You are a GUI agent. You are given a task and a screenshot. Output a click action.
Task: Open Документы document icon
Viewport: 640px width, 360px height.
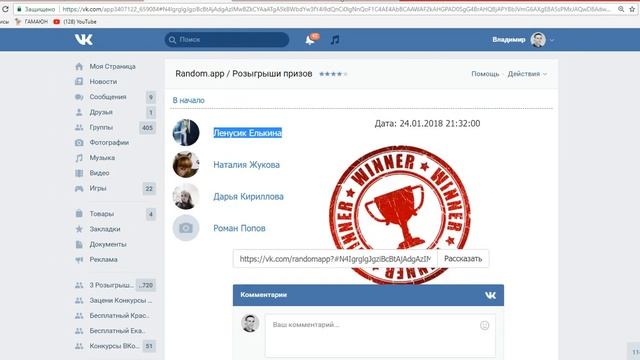(79, 244)
